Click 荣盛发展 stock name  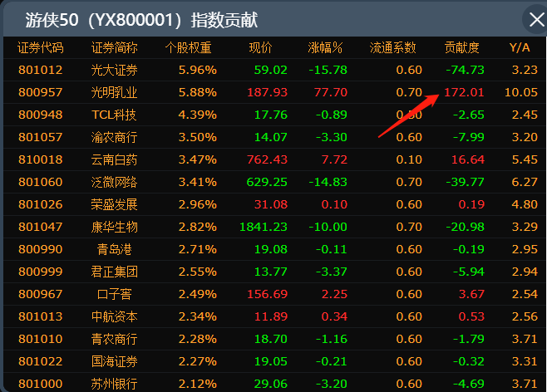[115, 204]
